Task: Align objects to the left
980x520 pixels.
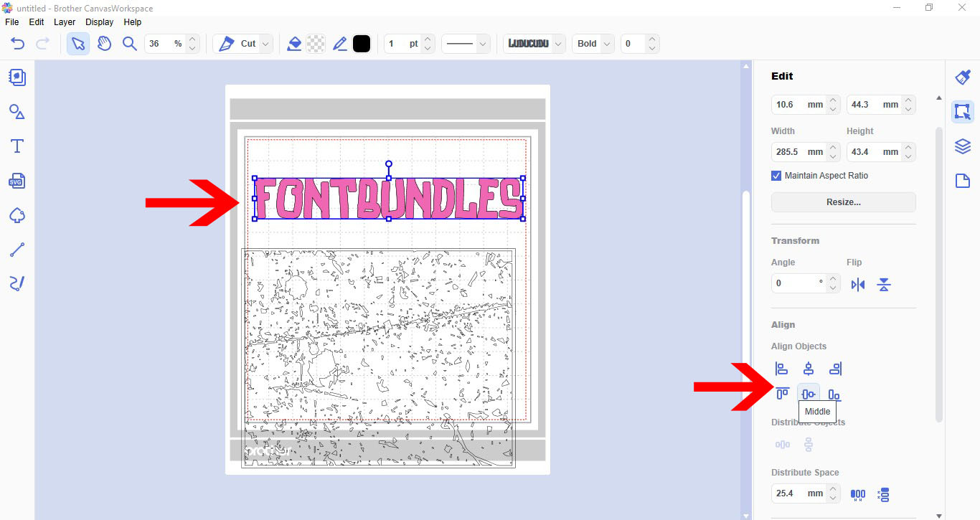Action: click(782, 369)
